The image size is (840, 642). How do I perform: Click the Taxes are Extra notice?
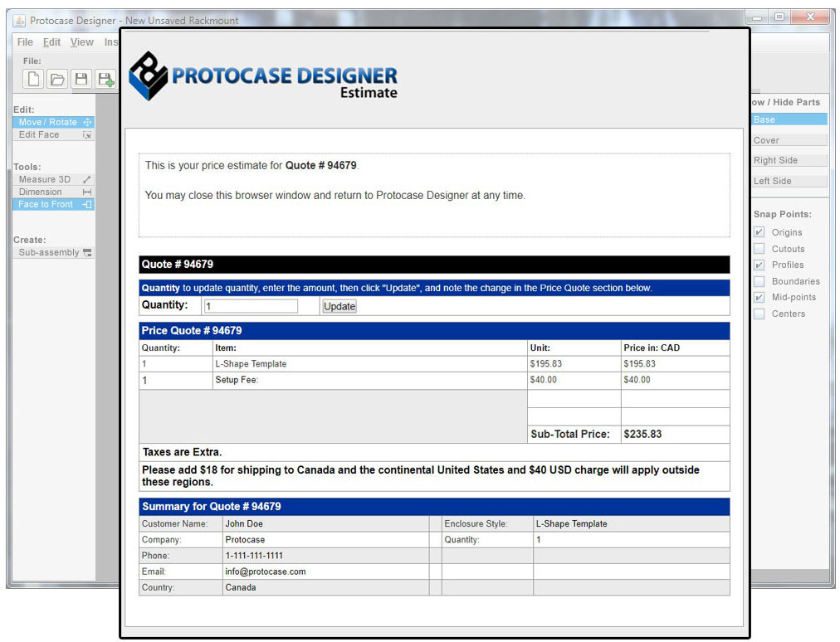[182, 452]
